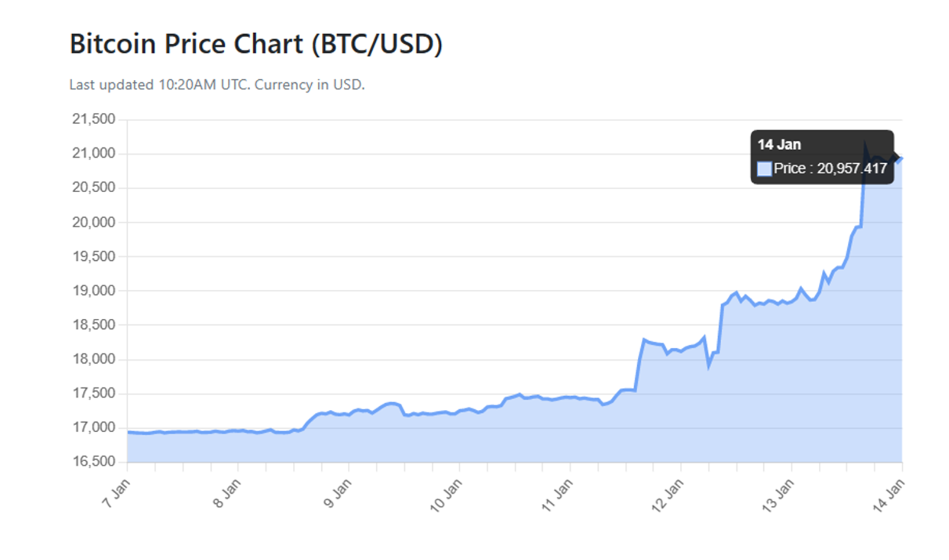Click the 10 Jan x-axis label

click(x=446, y=496)
